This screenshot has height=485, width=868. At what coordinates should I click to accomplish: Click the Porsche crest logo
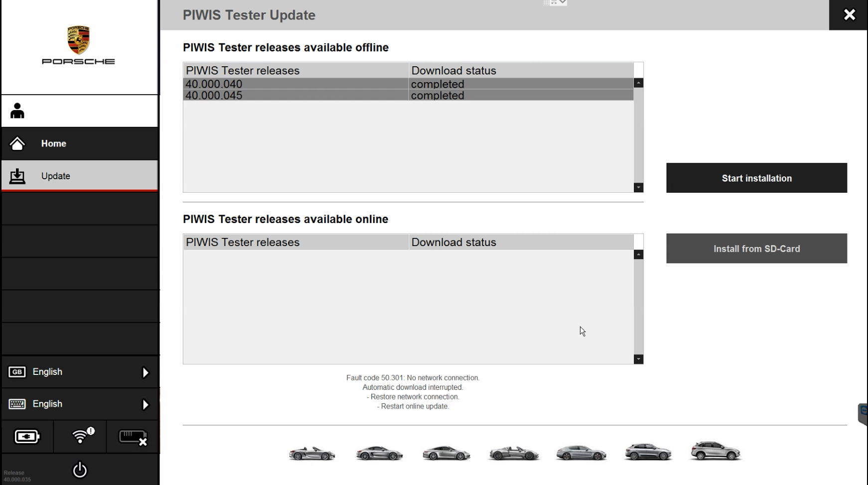(79, 41)
